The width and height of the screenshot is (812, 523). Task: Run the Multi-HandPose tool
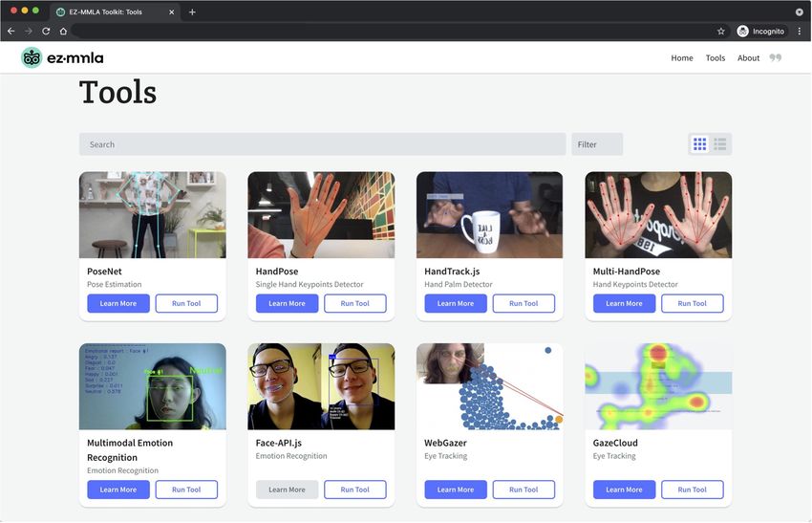(x=693, y=303)
